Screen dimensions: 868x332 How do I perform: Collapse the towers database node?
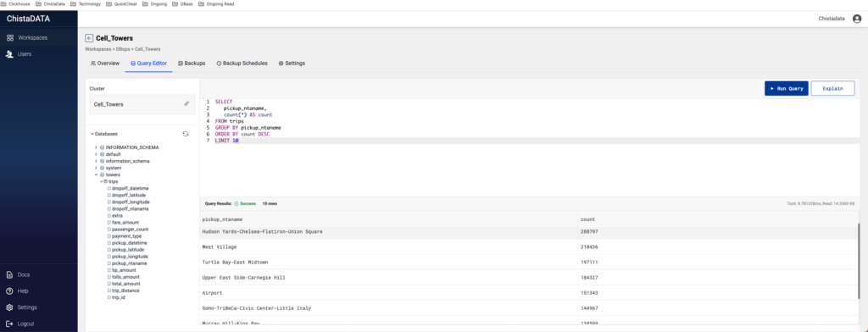96,174
